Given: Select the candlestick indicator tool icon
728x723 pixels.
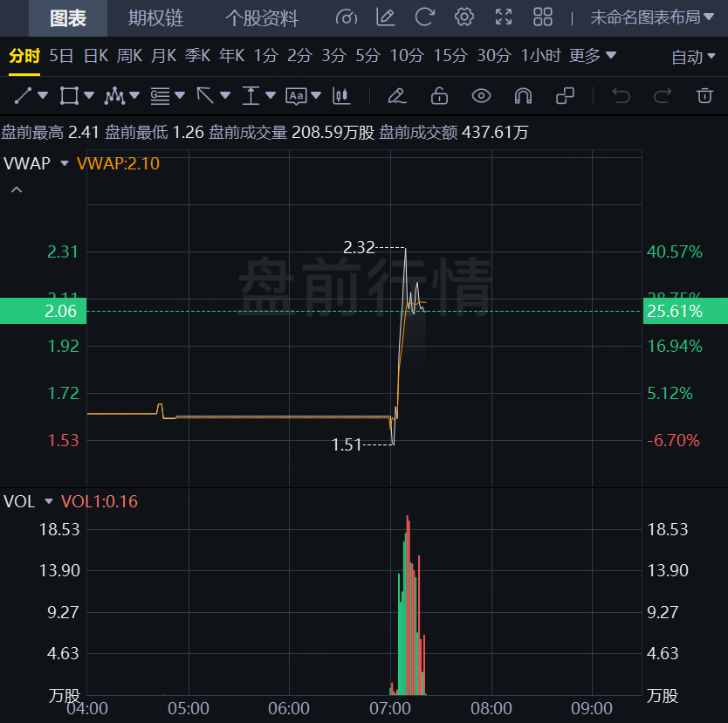Looking at the screenshot, I should (x=341, y=95).
